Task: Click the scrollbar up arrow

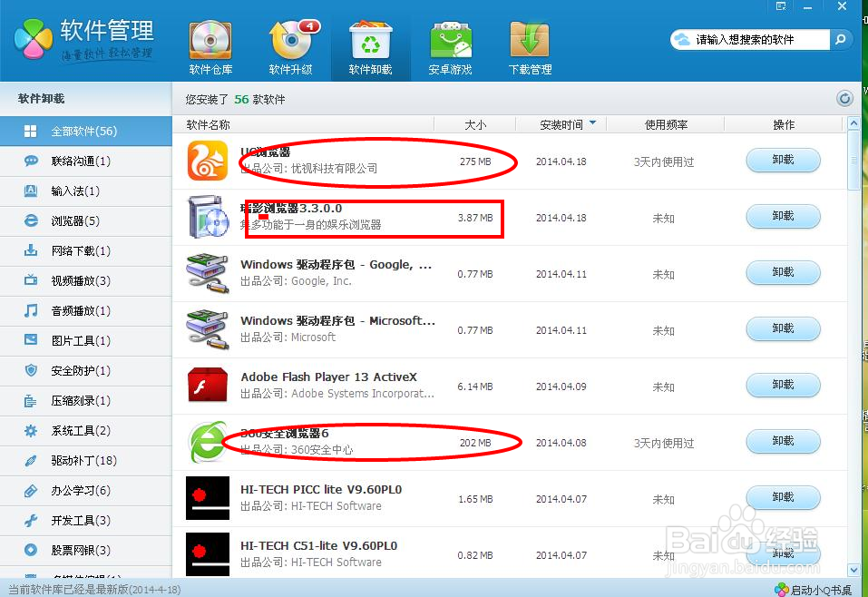Action: 853,123
